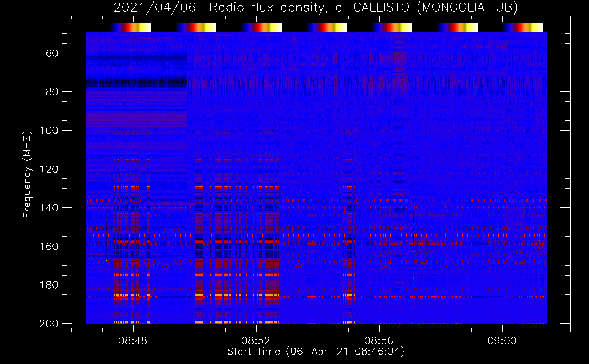Click the 80 frequency tick label
The image size is (589, 364).
pos(52,92)
